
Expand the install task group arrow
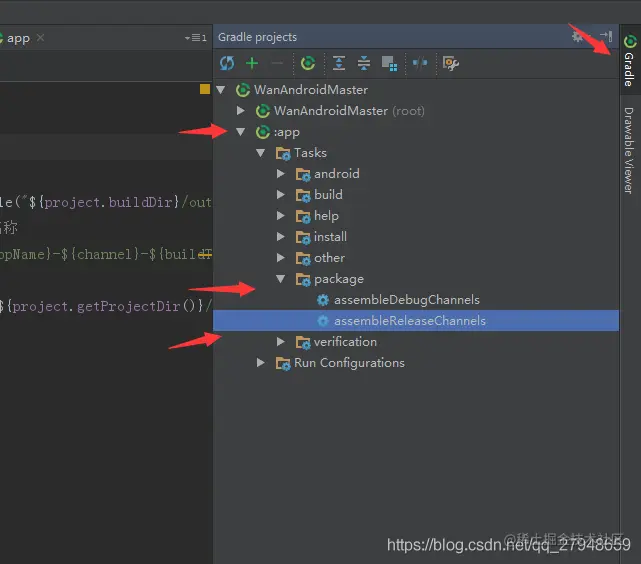tap(280, 237)
